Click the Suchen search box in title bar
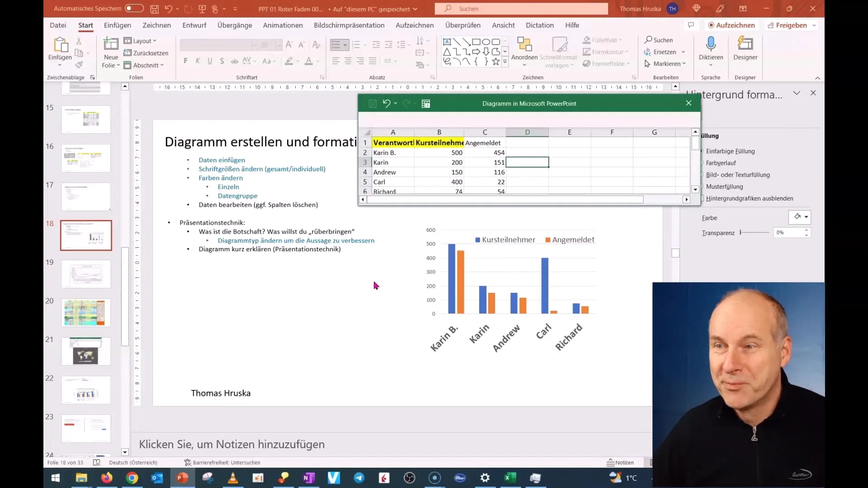The width and height of the screenshot is (868, 488). point(521,9)
